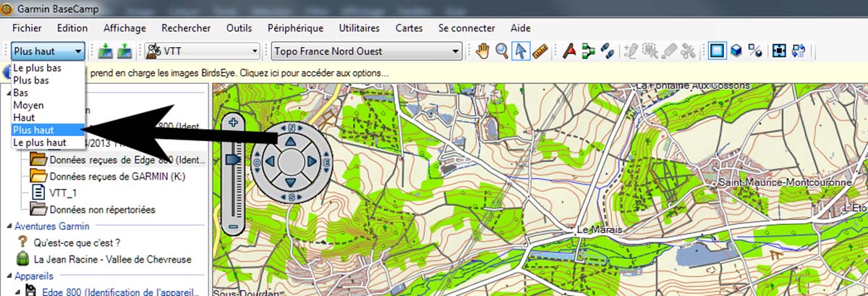Click the Insert pencil tool
This screenshot has height=296, width=868.
[632, 51]
